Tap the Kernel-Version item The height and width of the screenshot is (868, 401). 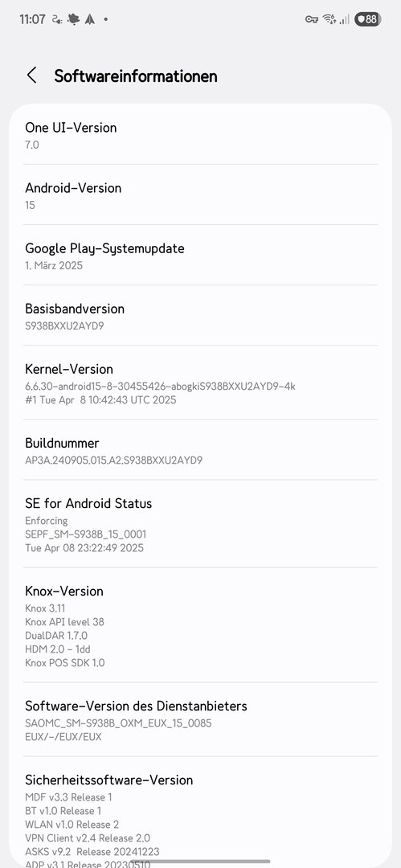[x=201, y=383]
